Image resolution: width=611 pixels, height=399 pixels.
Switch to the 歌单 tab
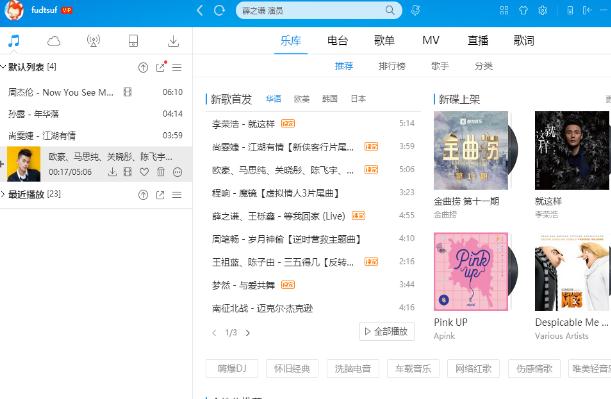pyautogui.click(x=384, y=40)
